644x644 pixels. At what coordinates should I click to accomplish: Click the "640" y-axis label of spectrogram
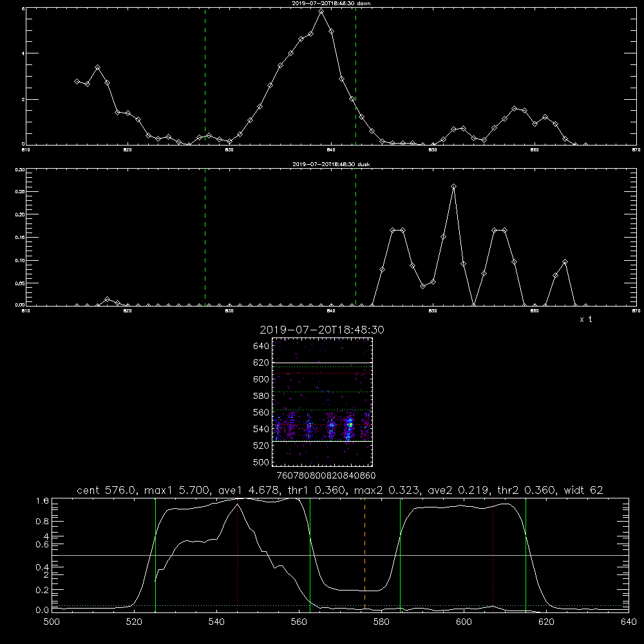tap(261, 346)
